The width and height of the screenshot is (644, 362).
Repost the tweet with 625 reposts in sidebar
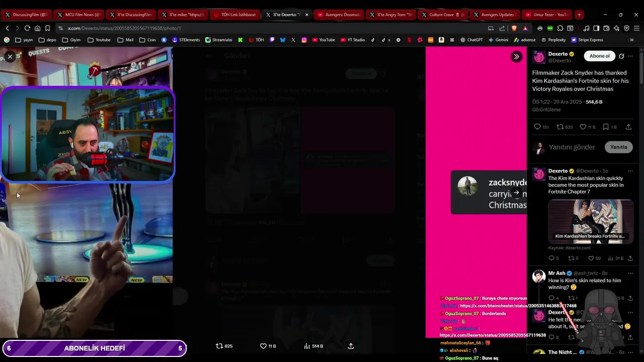coord(565,127)
